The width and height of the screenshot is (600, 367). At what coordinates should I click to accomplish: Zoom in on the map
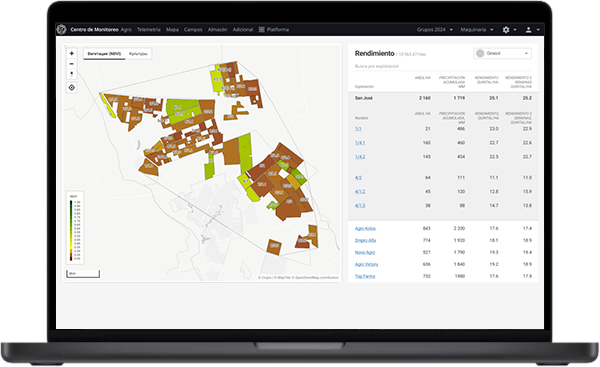(x=72, y=54)
